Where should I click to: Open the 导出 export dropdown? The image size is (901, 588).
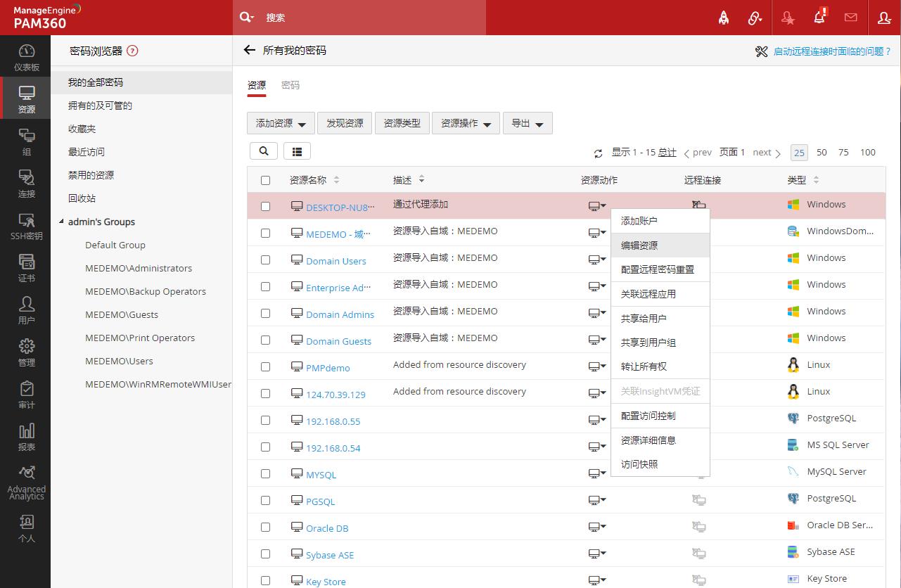(527, 123)
